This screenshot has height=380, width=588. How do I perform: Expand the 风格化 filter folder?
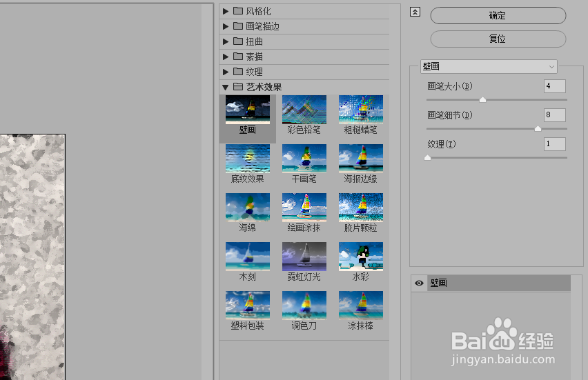click(226, 11)
